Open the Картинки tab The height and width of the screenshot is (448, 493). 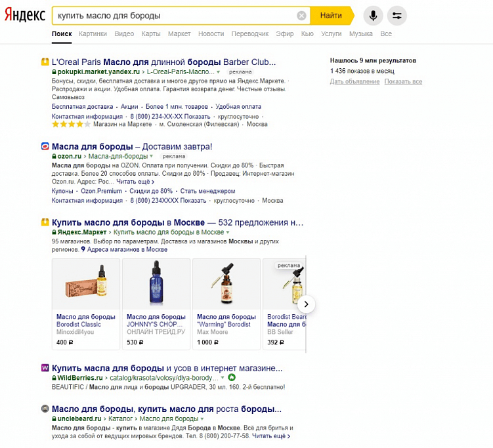tap(93, 33)
